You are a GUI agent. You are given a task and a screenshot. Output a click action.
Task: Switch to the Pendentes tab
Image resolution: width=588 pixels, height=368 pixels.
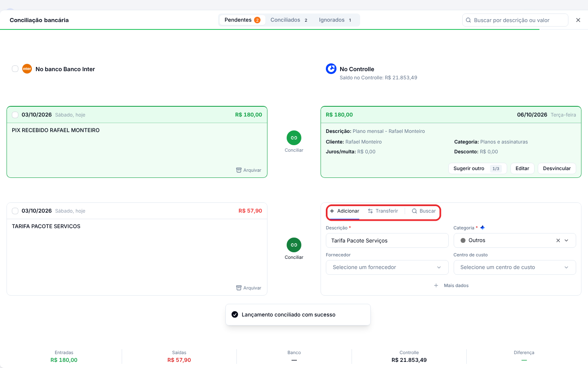[242, 20]
